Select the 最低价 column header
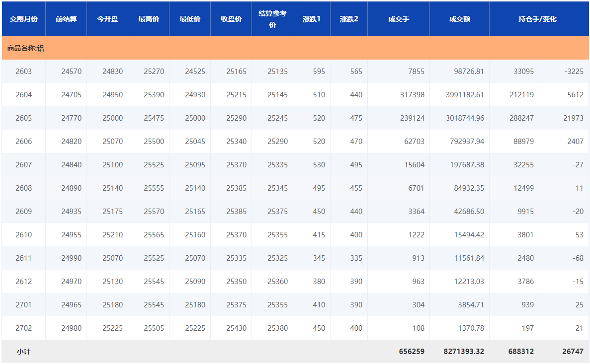 190,19
